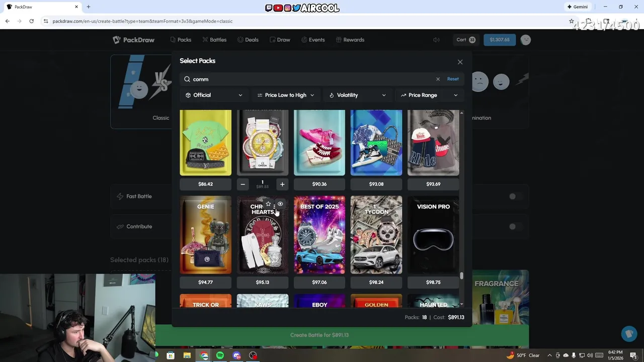Image resolution: width=644 pixels, height=362 pixels.
Task: Close the Select Packs dialog
Action: (460, 62)
